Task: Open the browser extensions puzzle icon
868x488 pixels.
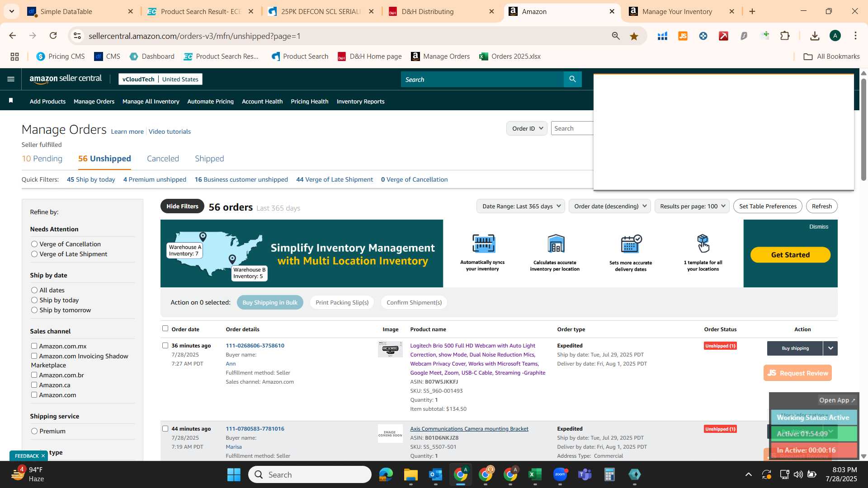Action: point(785,36)
